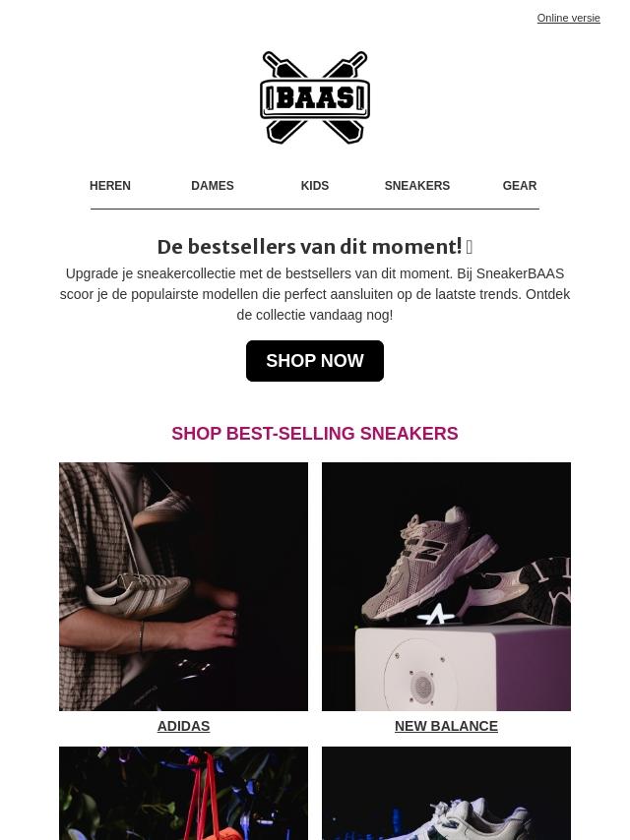Open the New Balance sneaker photo

coord(446,586)
